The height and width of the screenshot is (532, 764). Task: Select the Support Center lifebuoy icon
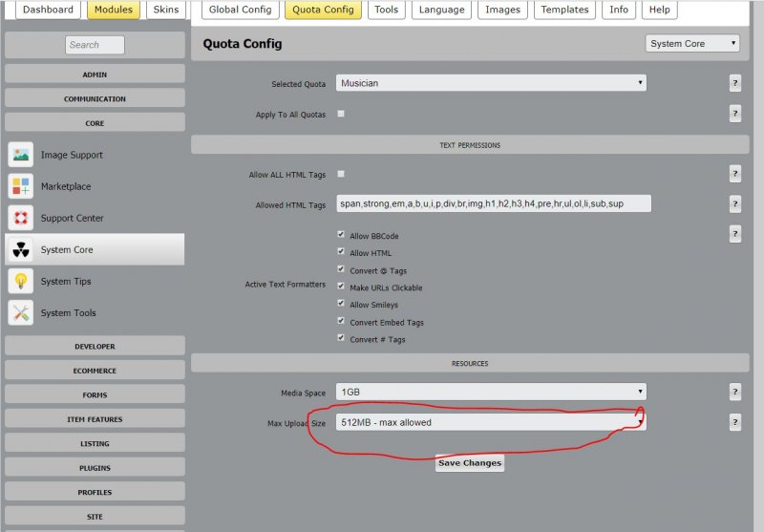click(21, 218)
